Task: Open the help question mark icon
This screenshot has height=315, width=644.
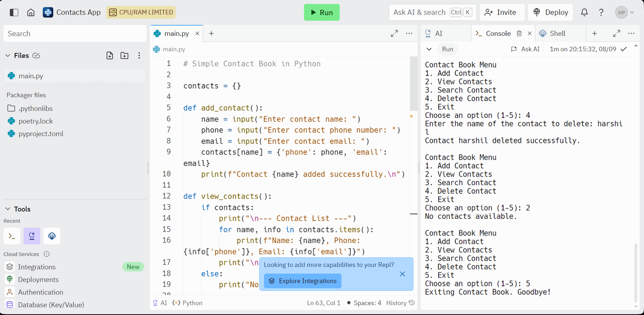Action: (601, 12)
